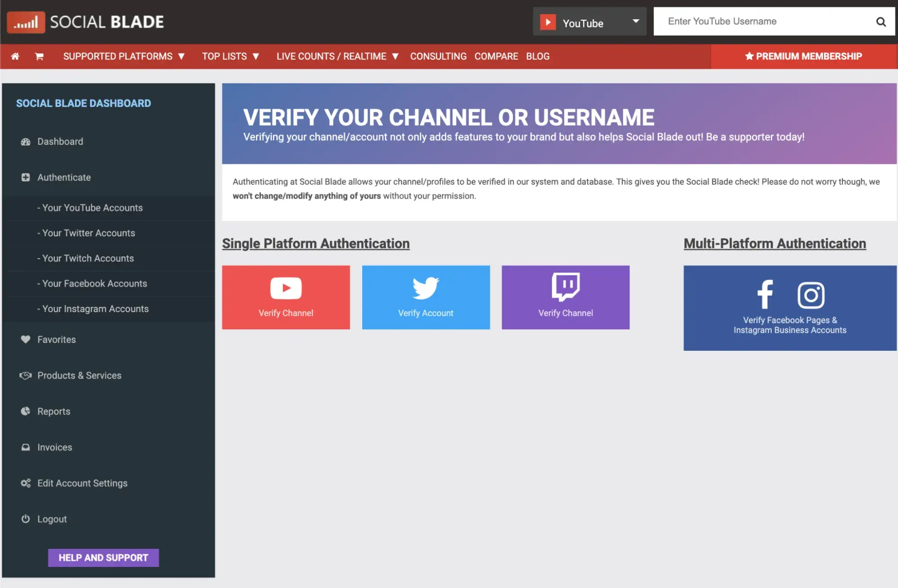Screen dimensions: 898x588
Task: Open Edit Account Settings
Action: [x=82, y=483]
